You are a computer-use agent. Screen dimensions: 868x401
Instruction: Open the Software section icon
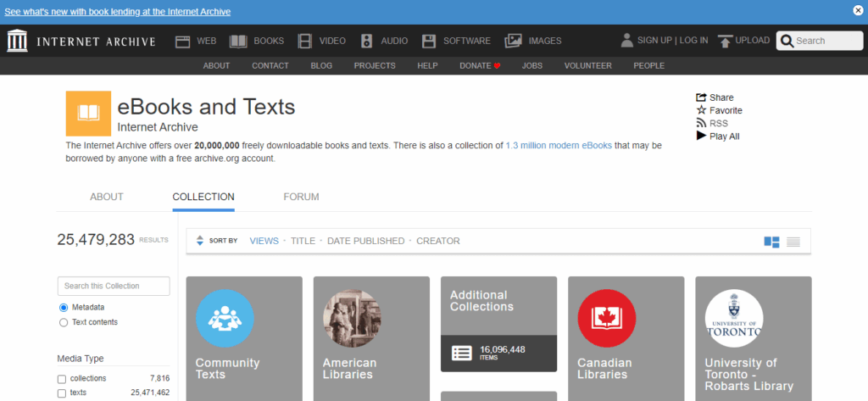point(429,41)
